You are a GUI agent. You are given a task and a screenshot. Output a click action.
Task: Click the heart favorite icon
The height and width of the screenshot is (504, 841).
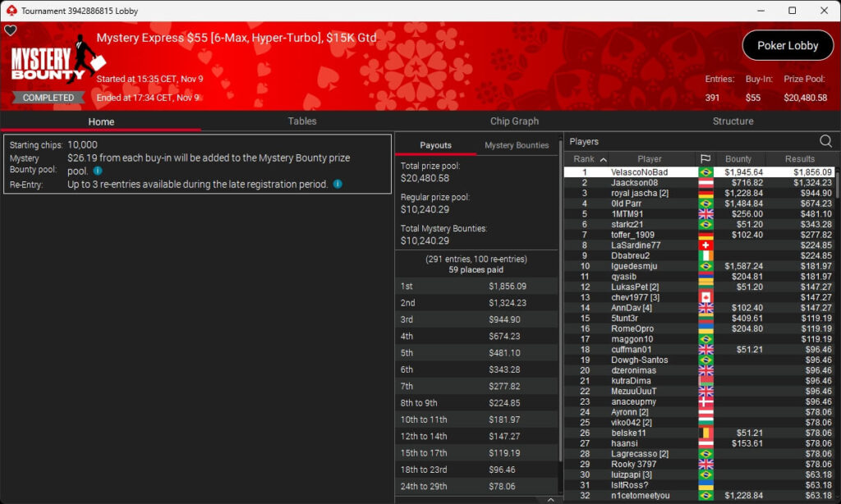point(11,30)
